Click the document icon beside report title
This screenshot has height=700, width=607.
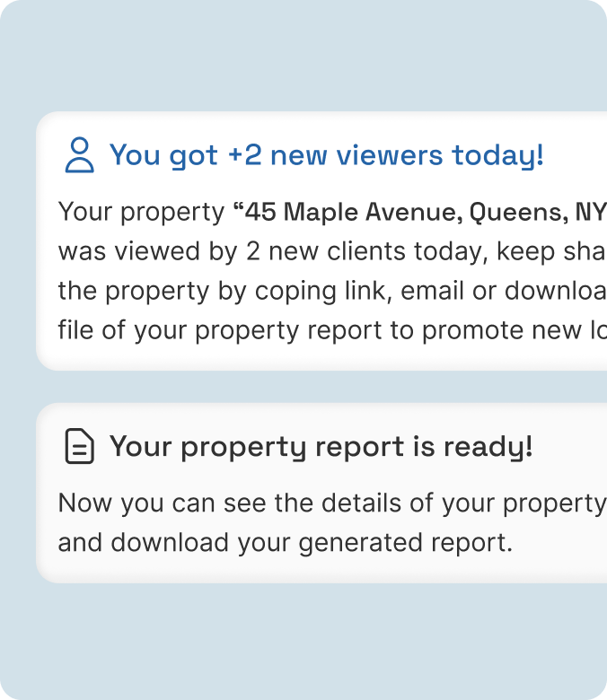[x=80, y=446]
